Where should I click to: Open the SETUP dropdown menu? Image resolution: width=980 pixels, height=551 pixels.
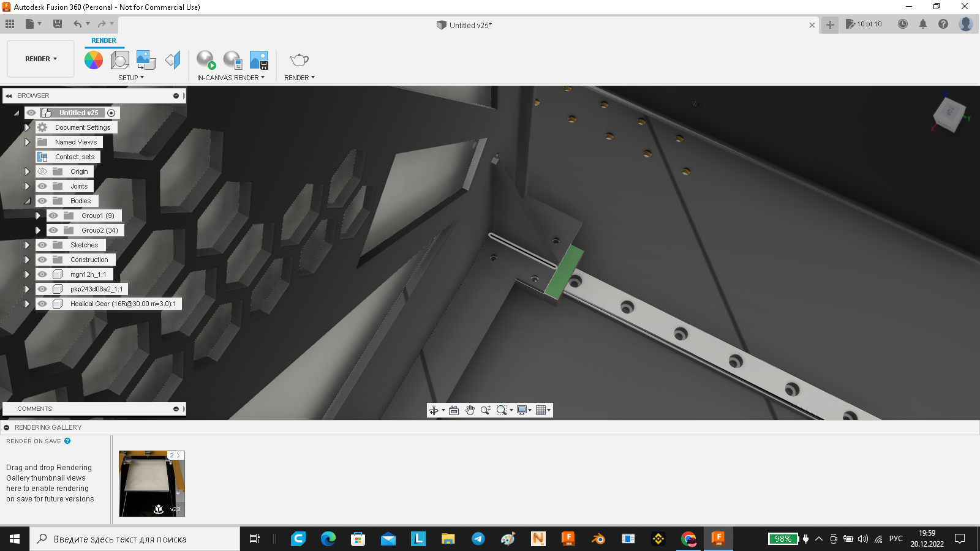131,78
